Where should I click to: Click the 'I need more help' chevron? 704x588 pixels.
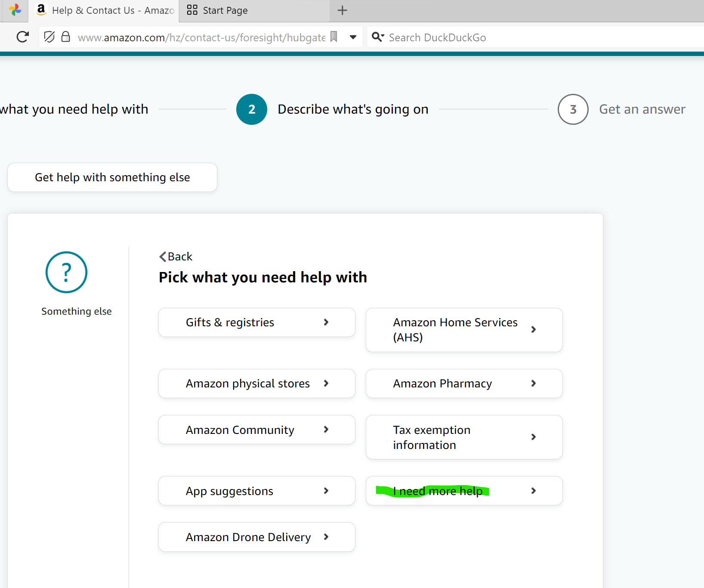(534, 491)
